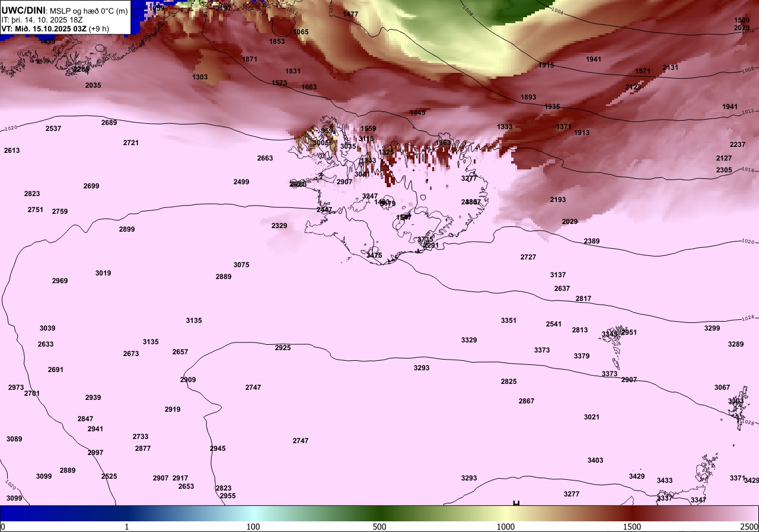759x532 pixels.
Task: Select the IT: þri. 14. 10. 2025 18Z line
Action: (42, 20)
